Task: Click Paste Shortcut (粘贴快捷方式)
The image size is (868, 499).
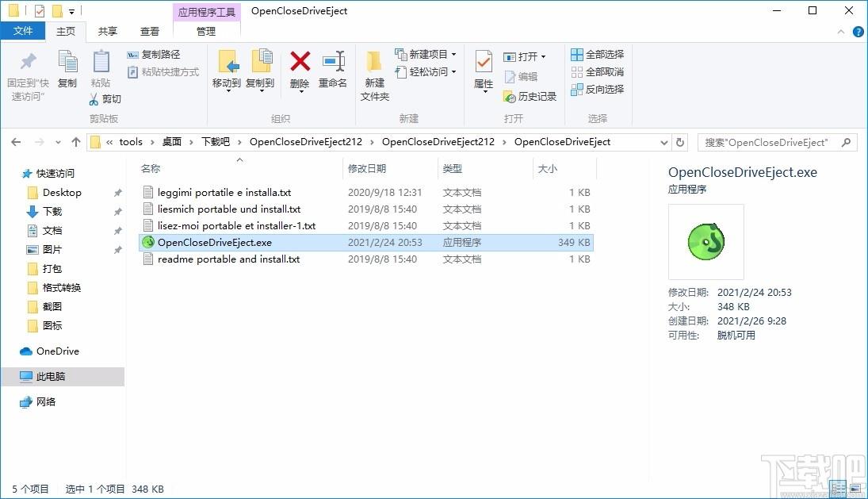Action: pos(163,72)
